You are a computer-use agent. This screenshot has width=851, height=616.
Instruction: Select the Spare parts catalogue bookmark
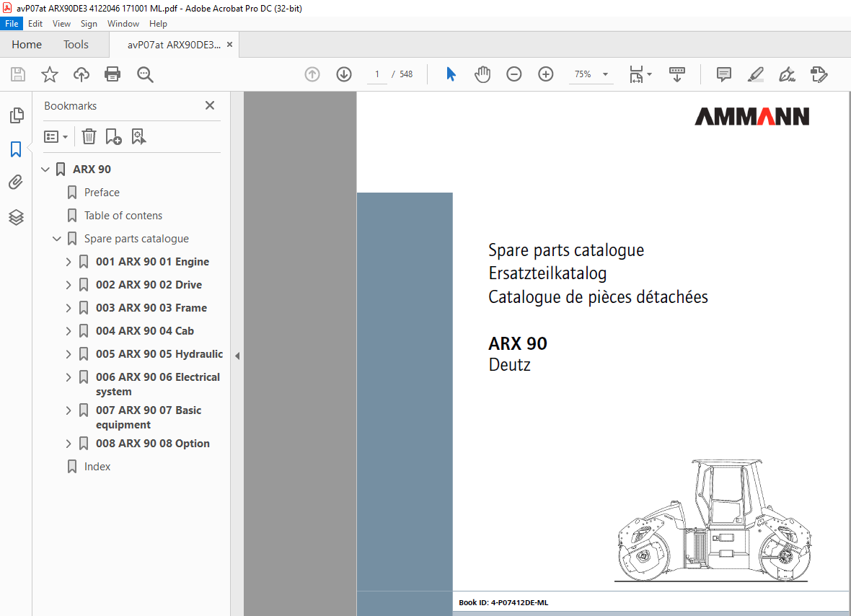[x=136, y=239]
